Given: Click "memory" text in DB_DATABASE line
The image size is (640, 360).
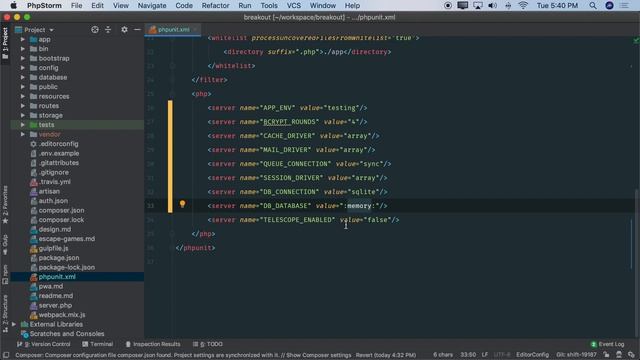Looking at the screenshot, I should click(x=359, y=206).
